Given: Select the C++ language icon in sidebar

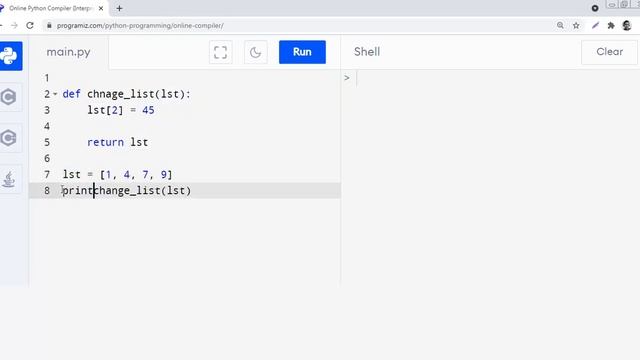Looking at the screenshot, I should 9,138.
